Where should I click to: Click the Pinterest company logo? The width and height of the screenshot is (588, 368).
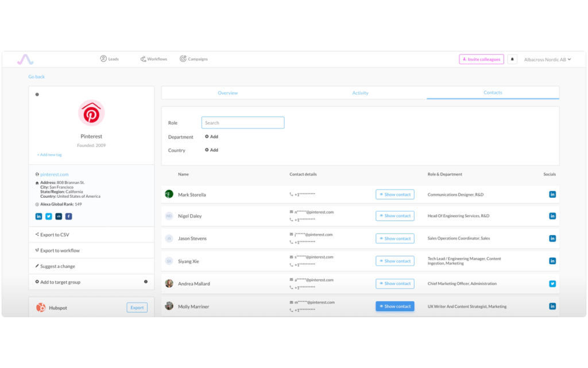click(91, 113)
